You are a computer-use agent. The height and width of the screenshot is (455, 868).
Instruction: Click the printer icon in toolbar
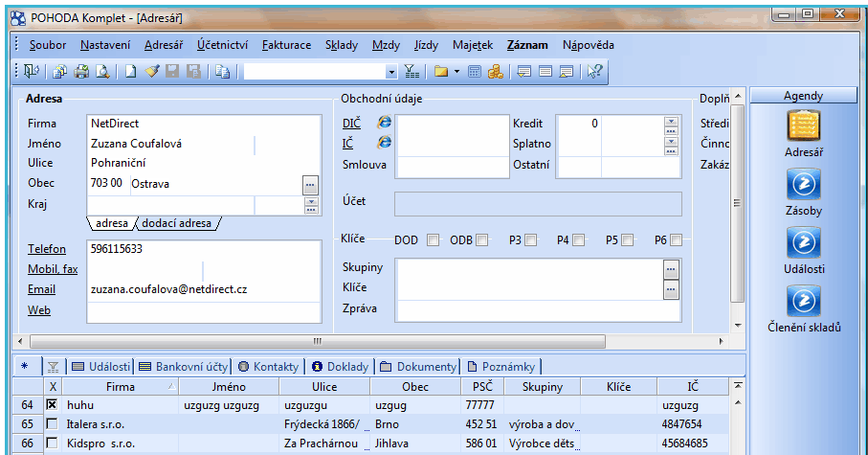pos(80,72)
